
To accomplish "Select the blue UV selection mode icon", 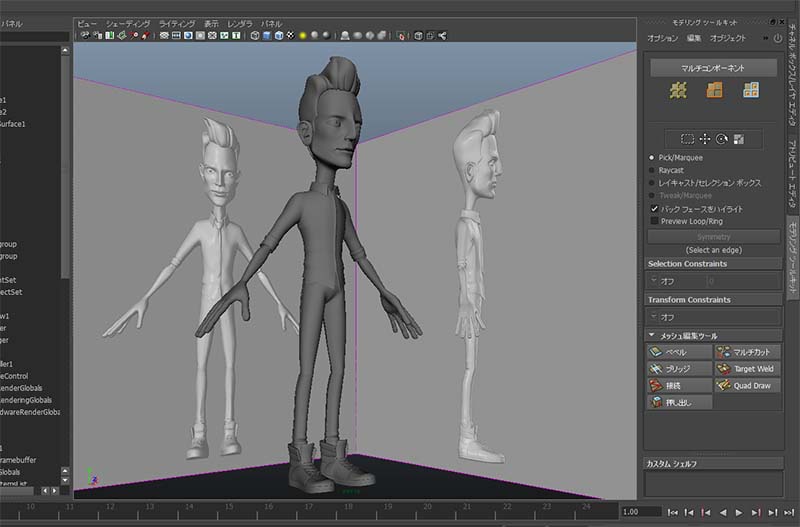I will coord(751,90).
